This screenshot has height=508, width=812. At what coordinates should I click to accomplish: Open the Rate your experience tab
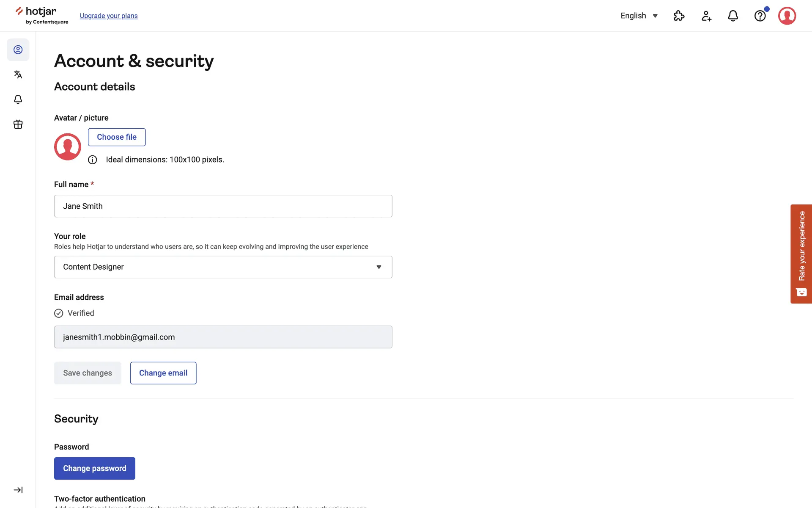click(801, 254)
